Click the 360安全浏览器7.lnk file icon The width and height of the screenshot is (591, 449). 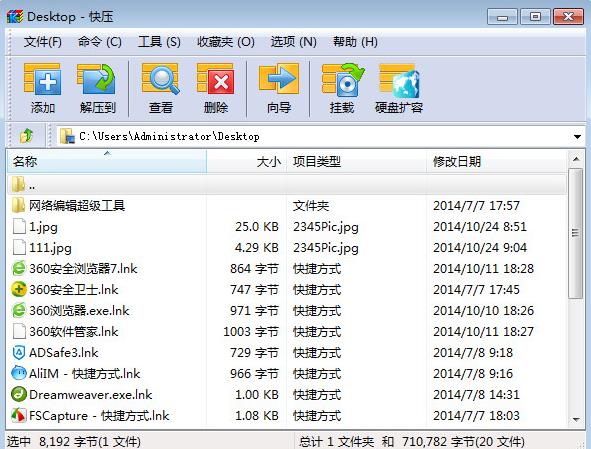tap(18, 268)
